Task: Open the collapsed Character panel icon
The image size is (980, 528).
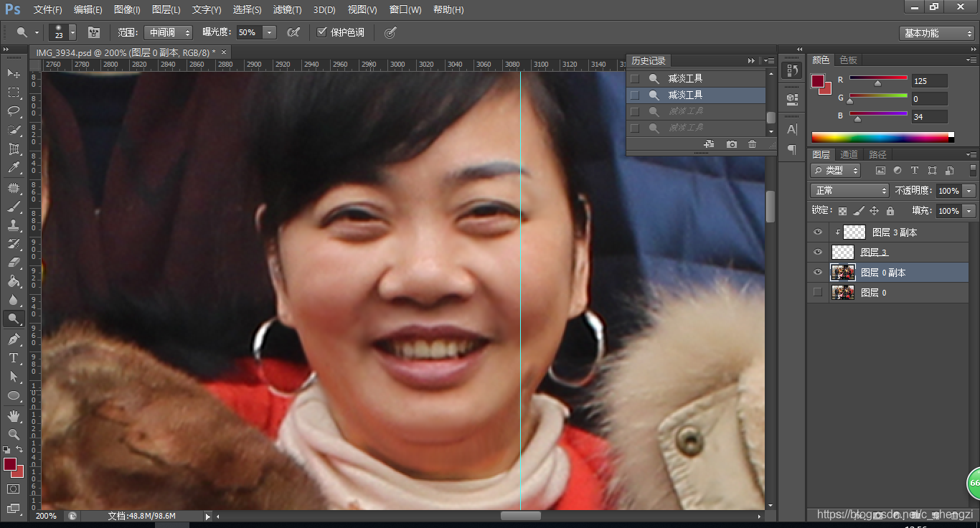Action: click(x=792, y=129)
